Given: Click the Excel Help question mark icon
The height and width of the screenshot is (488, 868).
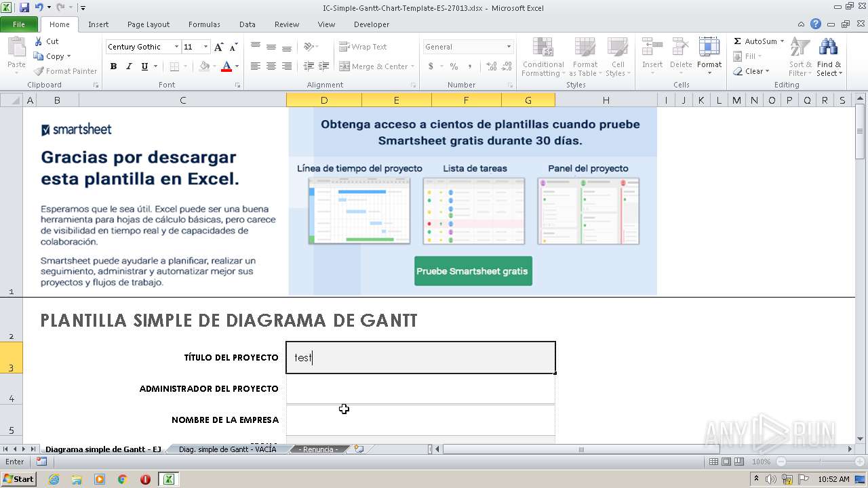Looking at the screenshot, I should pyautogui.click(x=816, y=24).
